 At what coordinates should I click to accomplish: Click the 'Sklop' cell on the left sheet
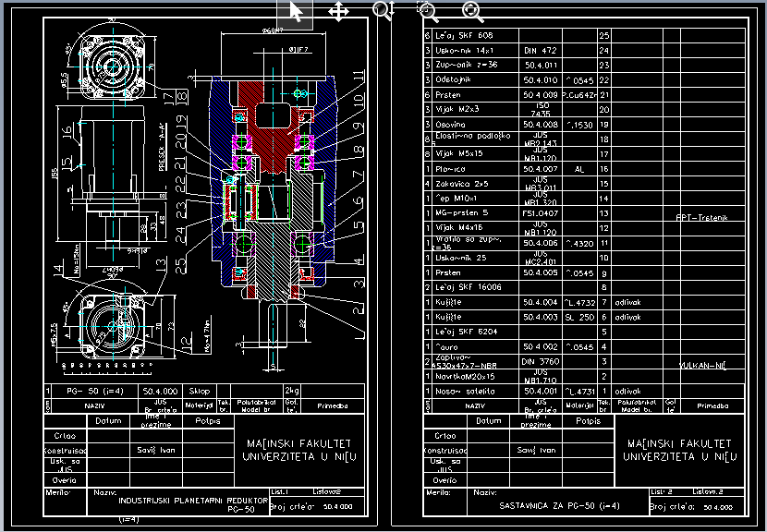199,392
